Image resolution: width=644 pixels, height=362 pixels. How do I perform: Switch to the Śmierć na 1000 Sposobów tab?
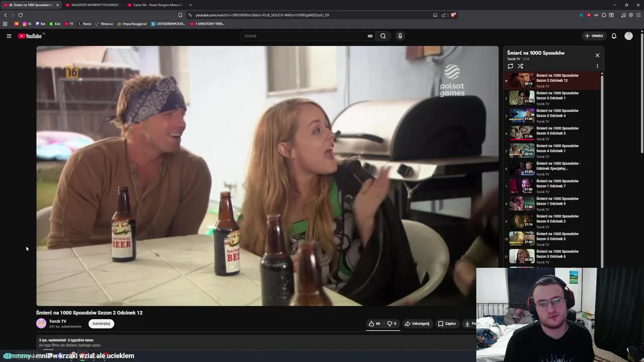click(x=30, y=5)
